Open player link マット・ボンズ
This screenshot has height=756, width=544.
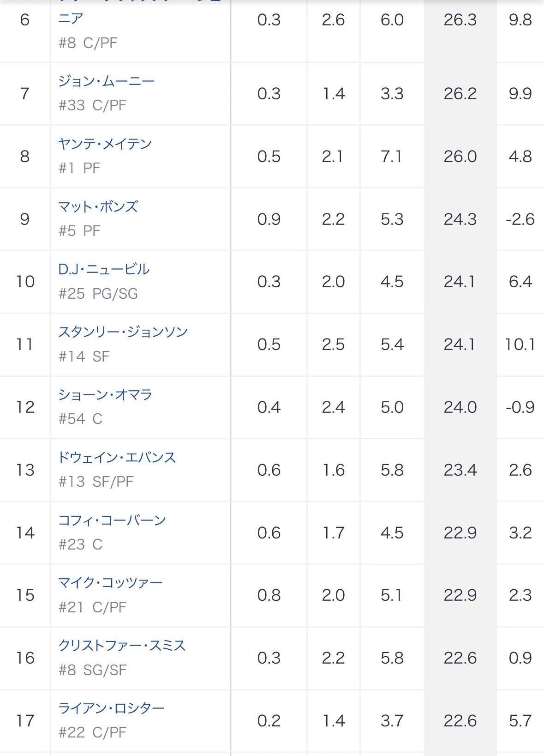98,207
